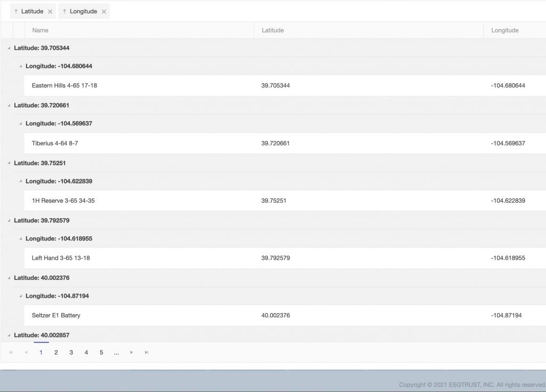Image resolution: width=546 pixels, height=392 pixels.
Task: Sort by the Longitude column header
Action: pyautogui.click(x=515, y=30)
